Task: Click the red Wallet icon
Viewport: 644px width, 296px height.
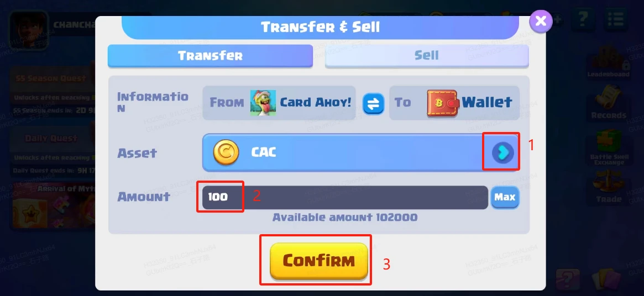Action: coord(443,103)
